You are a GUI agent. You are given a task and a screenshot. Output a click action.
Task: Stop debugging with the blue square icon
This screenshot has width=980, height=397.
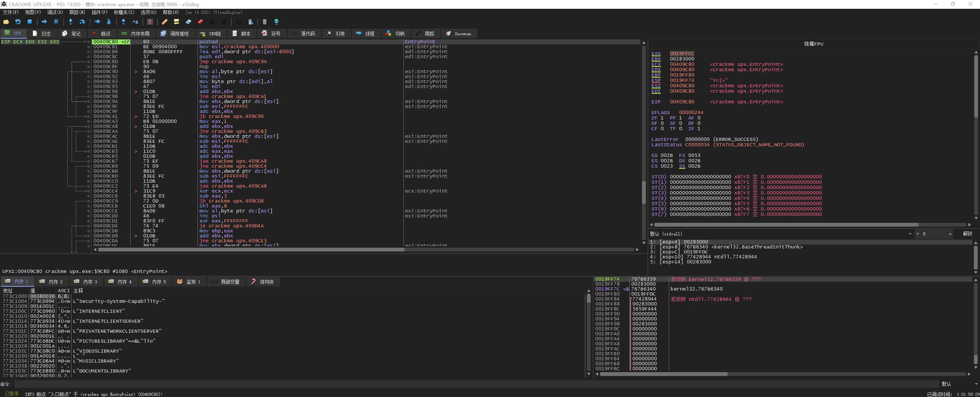pyautogui.click(x=29, y=22)
